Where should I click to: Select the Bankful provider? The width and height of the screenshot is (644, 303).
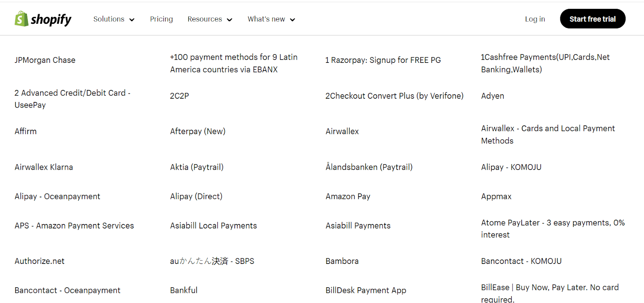point(184,291)
